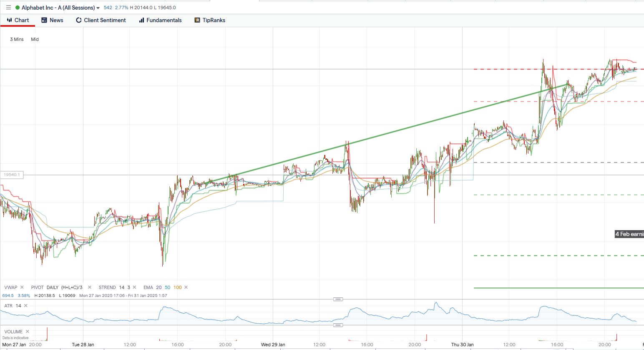Viewport: 644px width, 350px height.
Task: Go to the Fundamentals tab
Action: click(x=160, y=20)
